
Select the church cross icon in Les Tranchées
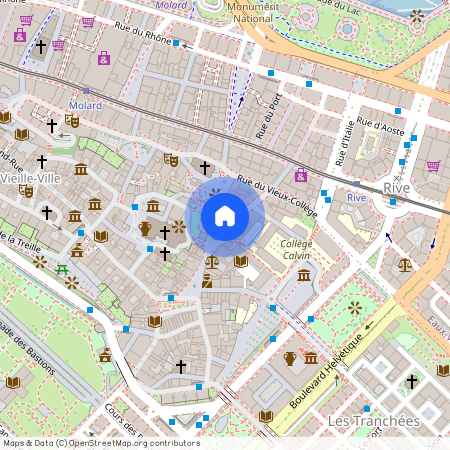(412, 382)
